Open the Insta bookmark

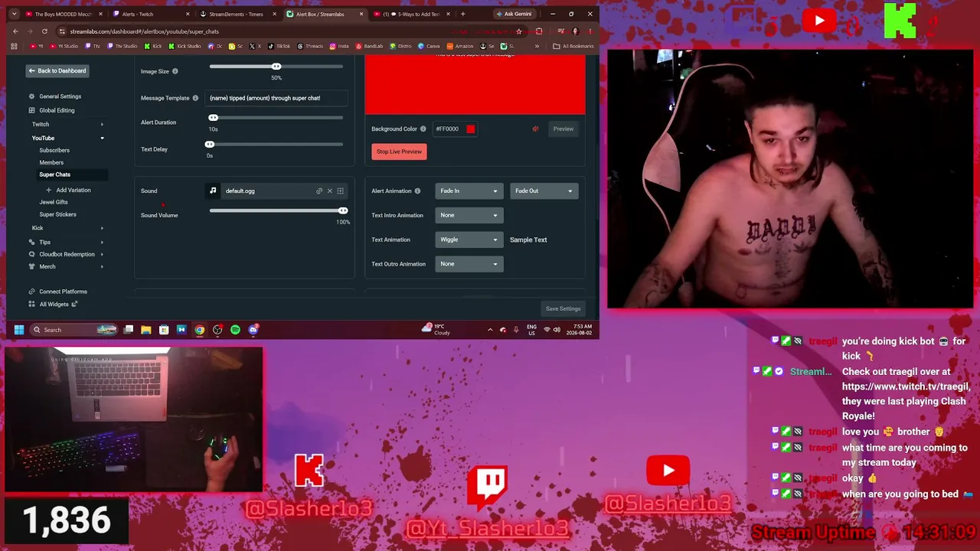(340, 46)
